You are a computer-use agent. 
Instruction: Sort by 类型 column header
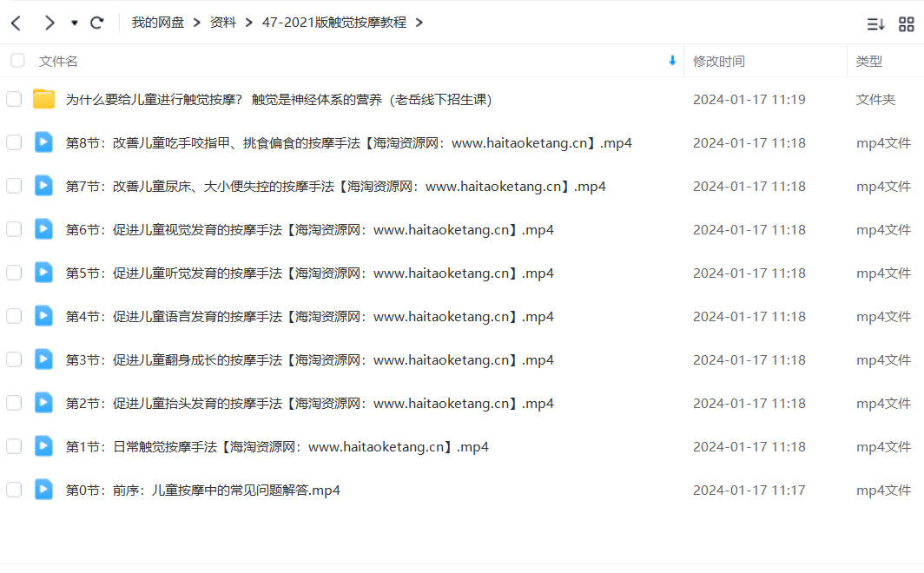868,62
